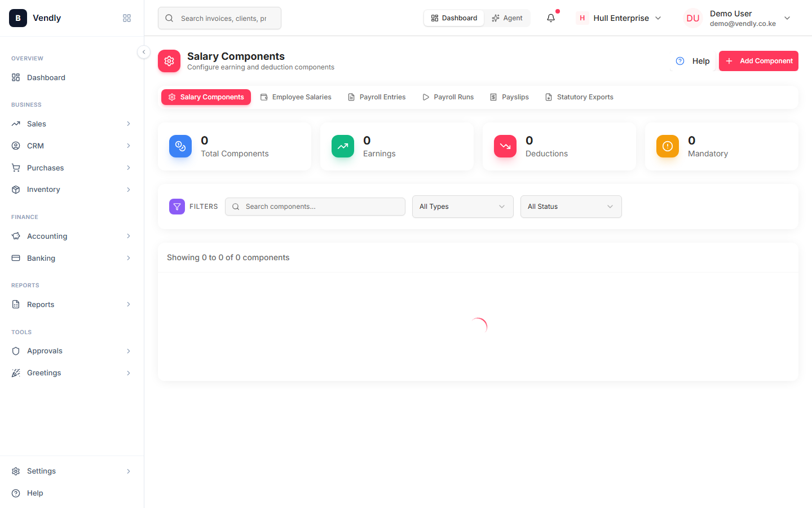This screenshot has height=508, width=812.
Task: Collapse the sidebar with the arrow button
Action: coord(144,52)
